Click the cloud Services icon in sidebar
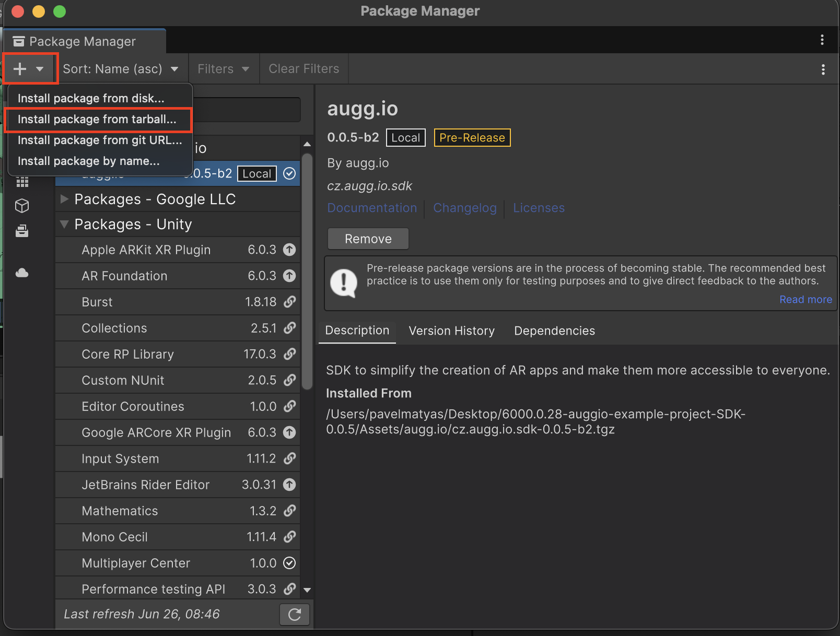Screen dimensions: 840x636 (22, 273)
